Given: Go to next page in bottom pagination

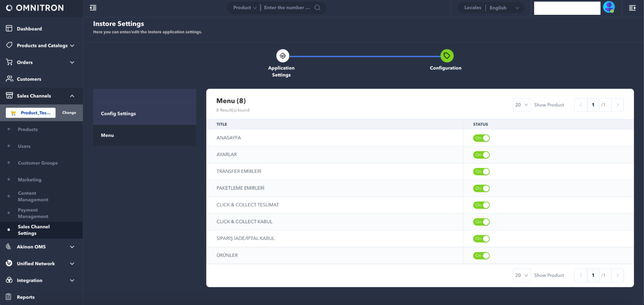Looking at the screenshot, I should 617,275.
